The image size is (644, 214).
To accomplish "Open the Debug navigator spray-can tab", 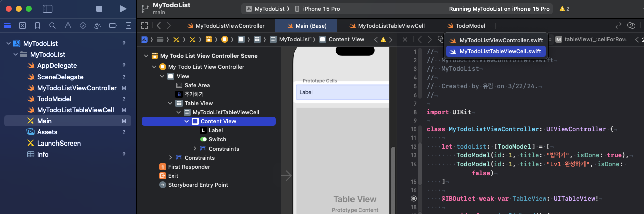I will tap(98, 25).
